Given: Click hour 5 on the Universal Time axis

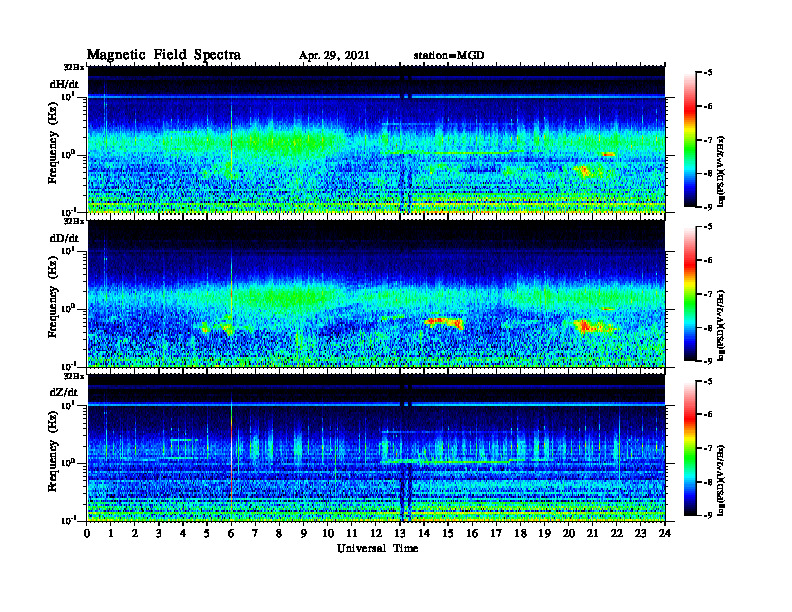Looking at the screenshot, I should point(207,533).
